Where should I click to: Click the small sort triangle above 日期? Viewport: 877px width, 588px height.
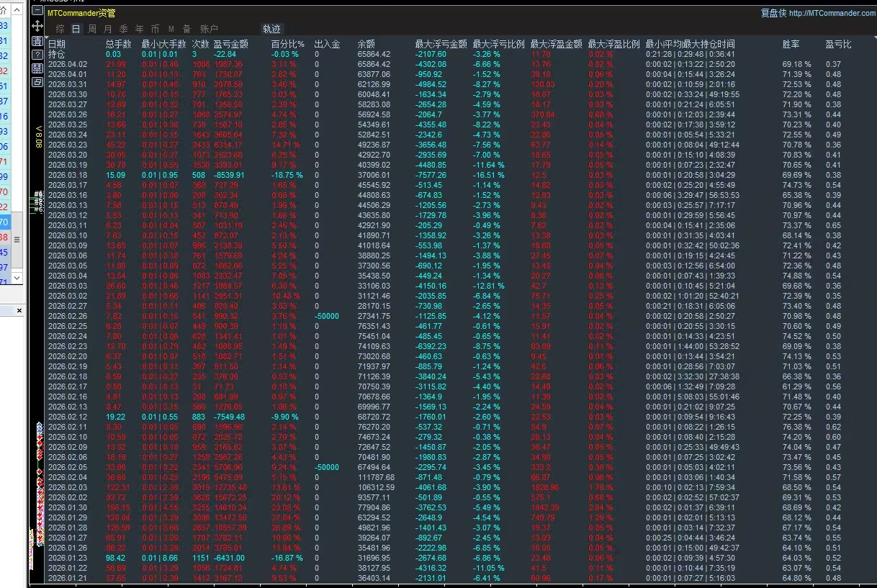[48, 37]
